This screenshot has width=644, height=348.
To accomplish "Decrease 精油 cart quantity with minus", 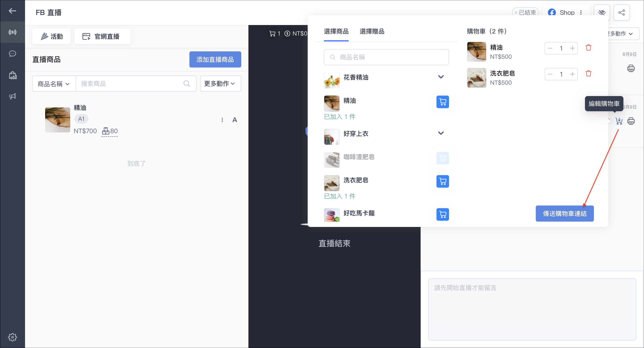I will pos(550,48).
